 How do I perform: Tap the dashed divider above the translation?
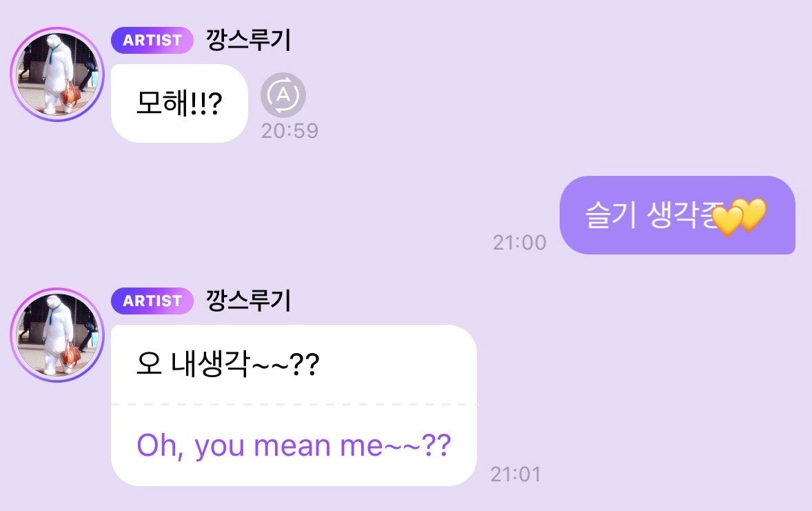point(294,404)
